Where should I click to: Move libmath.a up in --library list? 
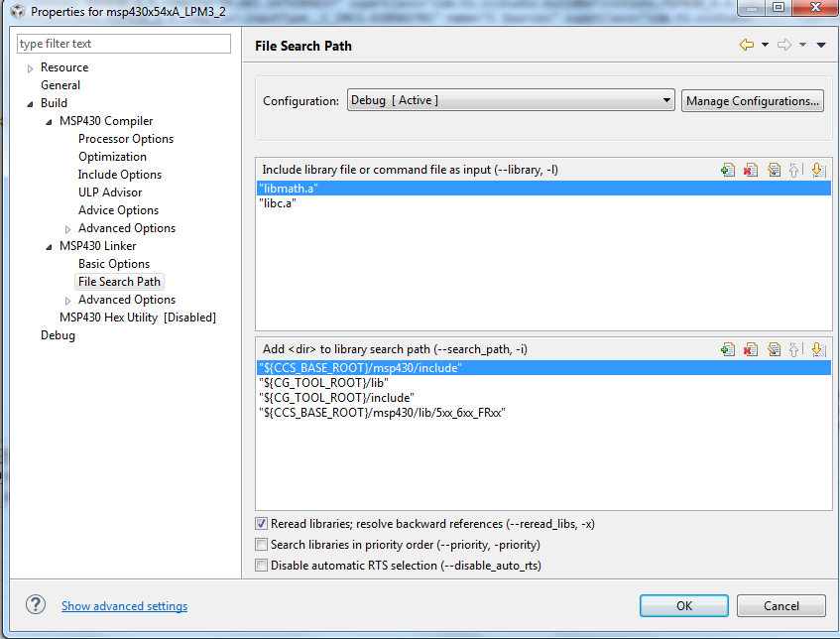(x=794, y=171)
